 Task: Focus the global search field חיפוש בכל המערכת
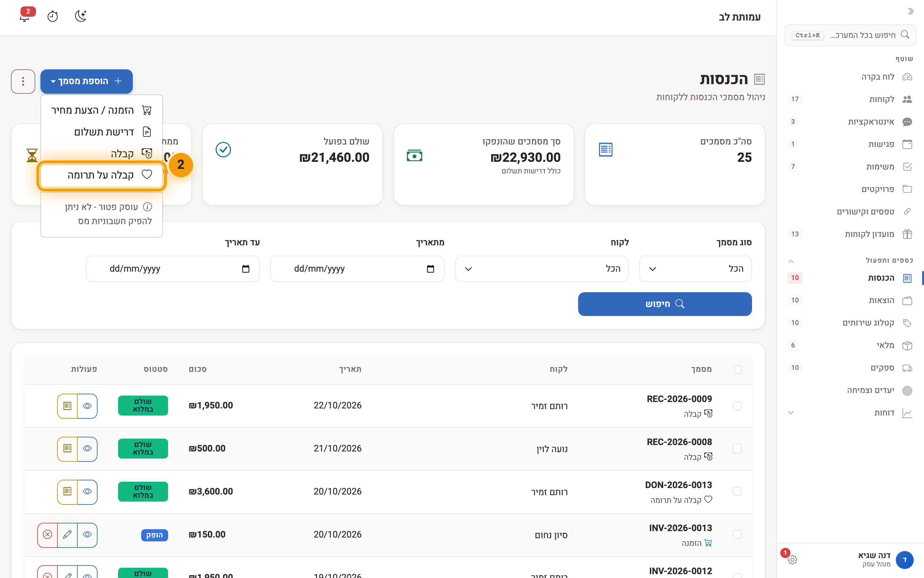point(850,35)
